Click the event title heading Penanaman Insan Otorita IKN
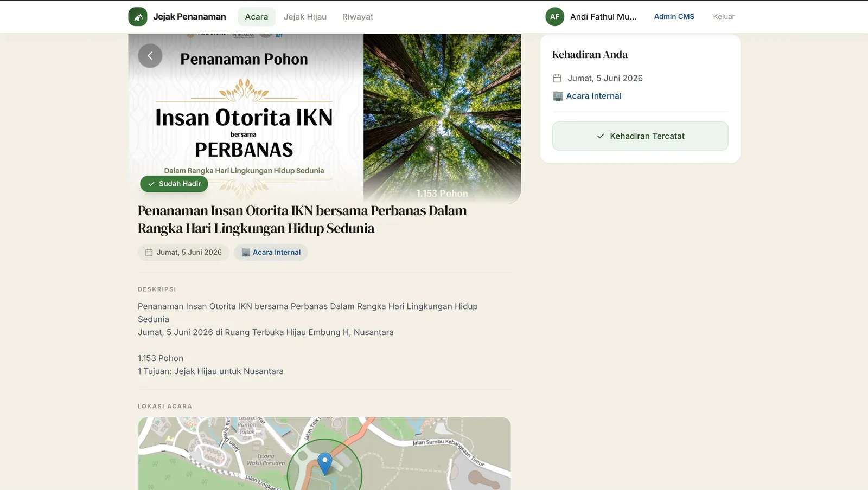Screen dimensions: 868x490 [302, 220]
